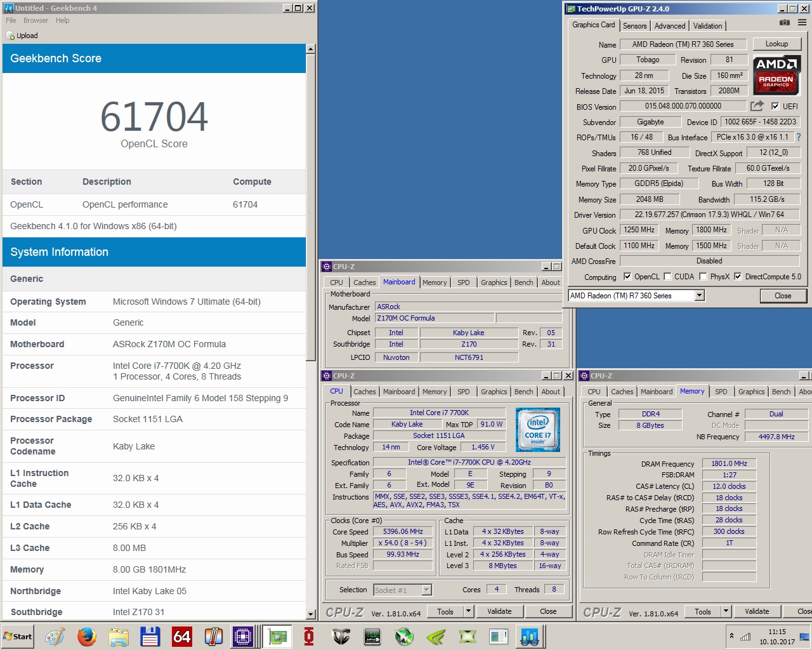Image resolution: width=812 pixels, height=650 pixels.
Task: Expand the Tools arrow in CPU-Z processor window
Action: point(469,611)
